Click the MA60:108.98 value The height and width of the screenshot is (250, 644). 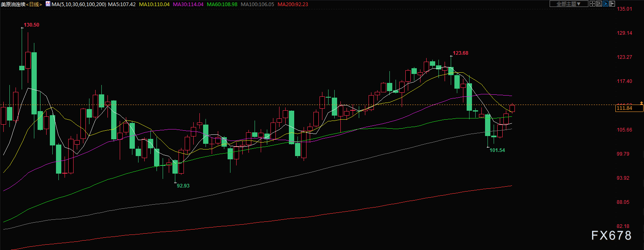[x=222, y=4]
